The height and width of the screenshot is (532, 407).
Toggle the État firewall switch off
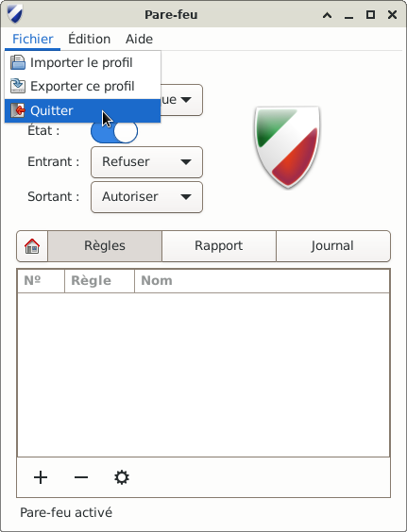[114, 131]
